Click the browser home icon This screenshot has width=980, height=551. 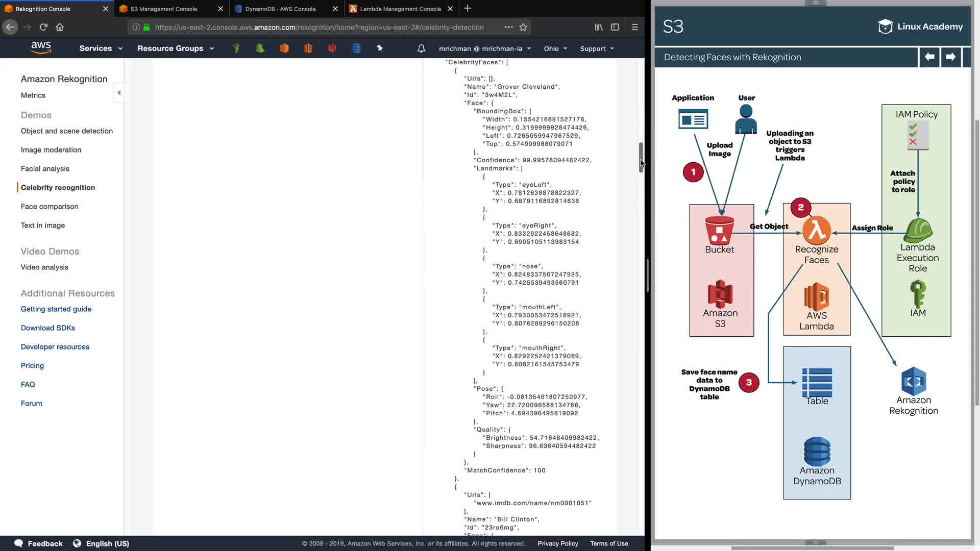60,27
